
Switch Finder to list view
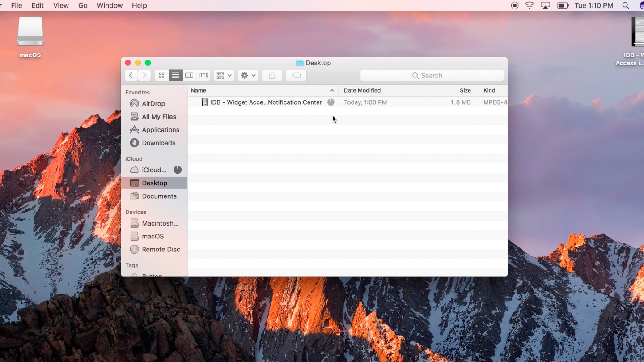click(x=176, y=76)
